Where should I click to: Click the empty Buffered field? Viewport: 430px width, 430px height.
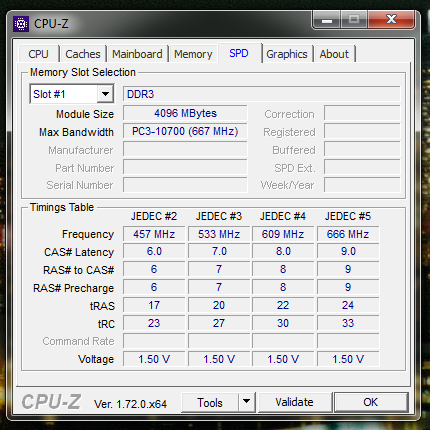point(362,149)
